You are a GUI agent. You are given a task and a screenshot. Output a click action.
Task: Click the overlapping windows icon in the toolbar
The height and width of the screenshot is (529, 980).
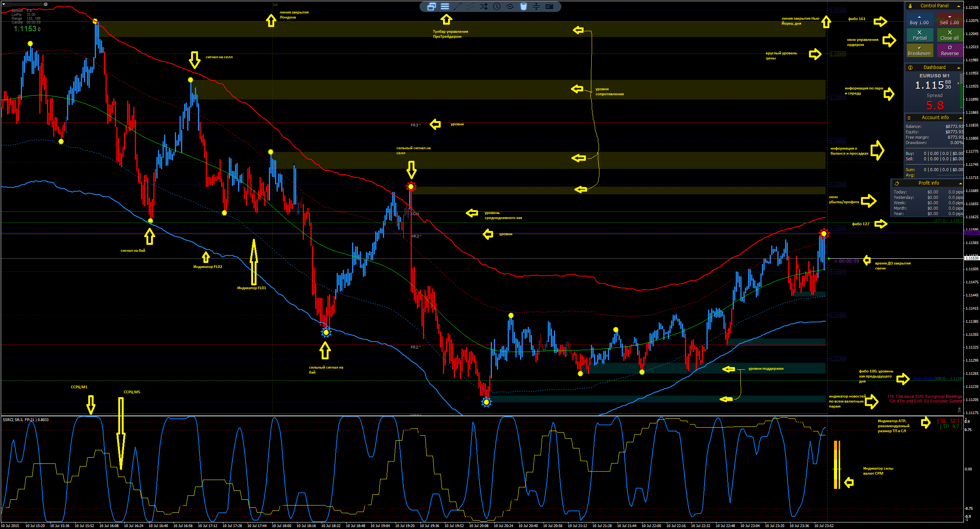coord(431,7)
